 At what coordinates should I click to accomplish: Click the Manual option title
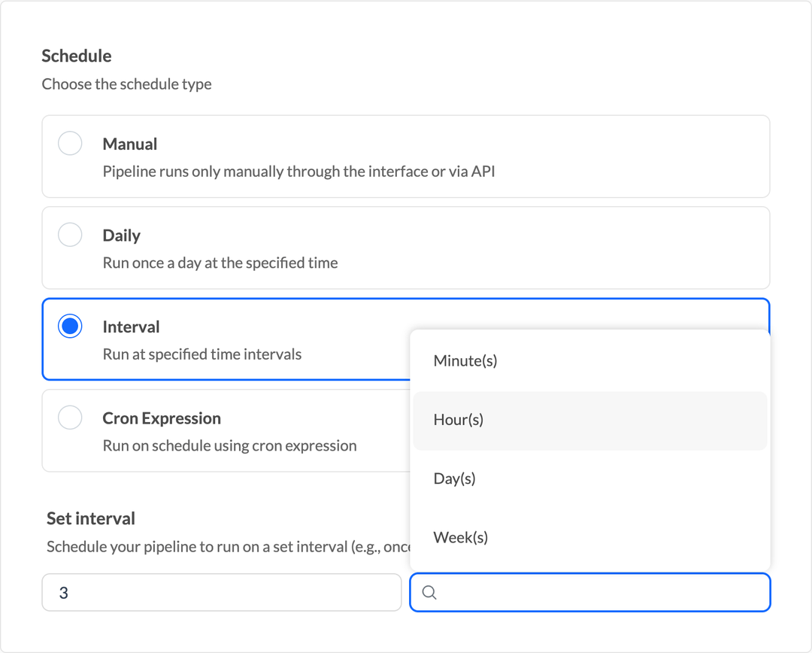[130, 144]
